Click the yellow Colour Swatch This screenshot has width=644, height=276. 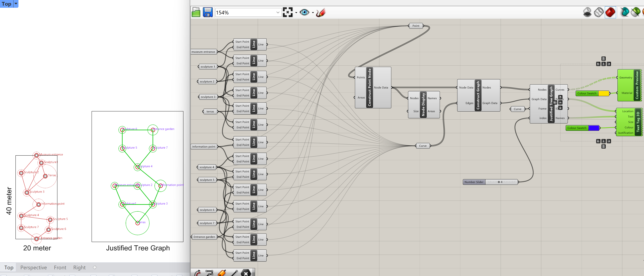coord(604,93)
